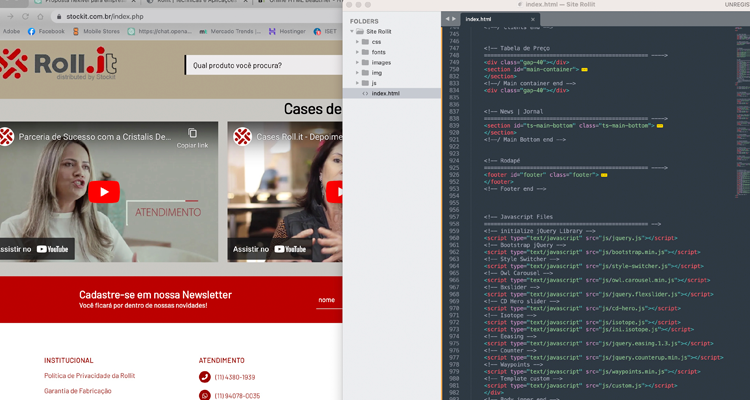Expand the images folder in sidebar

[x=358, y=62]
